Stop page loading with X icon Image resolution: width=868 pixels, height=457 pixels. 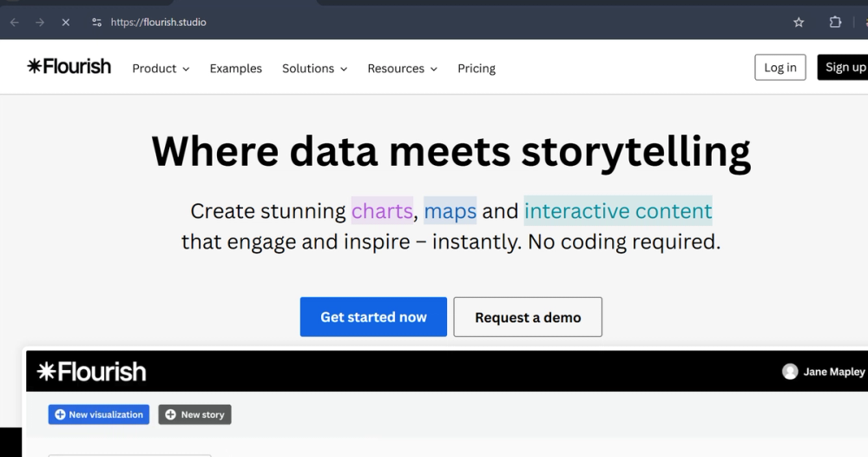(x=65, y=23)
